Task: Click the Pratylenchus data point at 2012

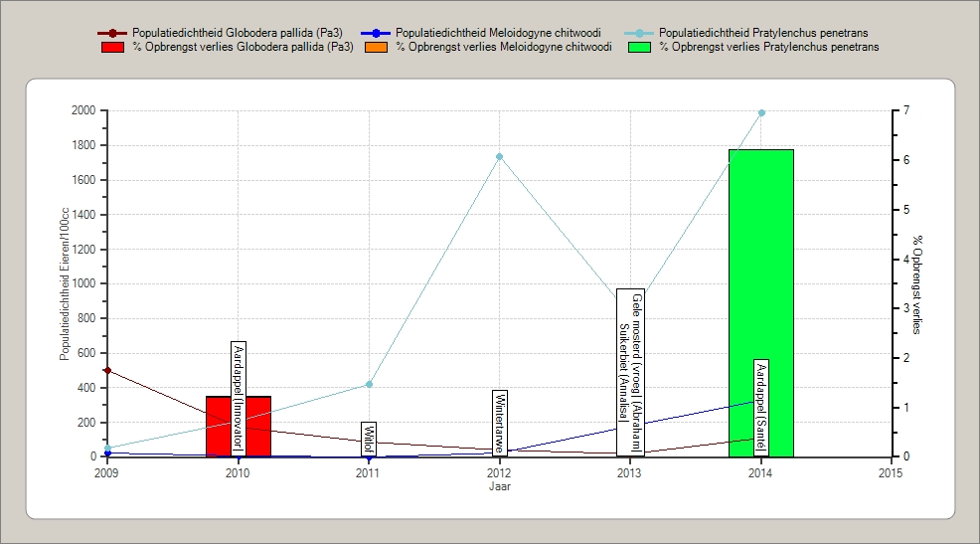Action: tap(500, 156)
